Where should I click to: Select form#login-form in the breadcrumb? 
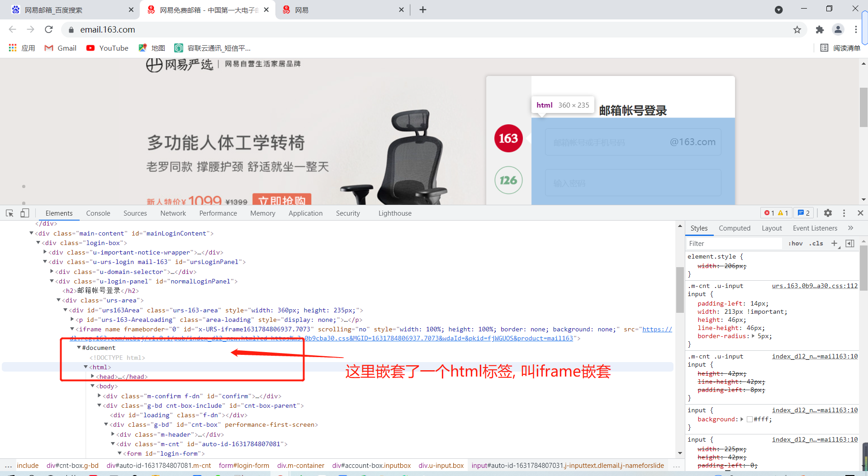point(244,465)
